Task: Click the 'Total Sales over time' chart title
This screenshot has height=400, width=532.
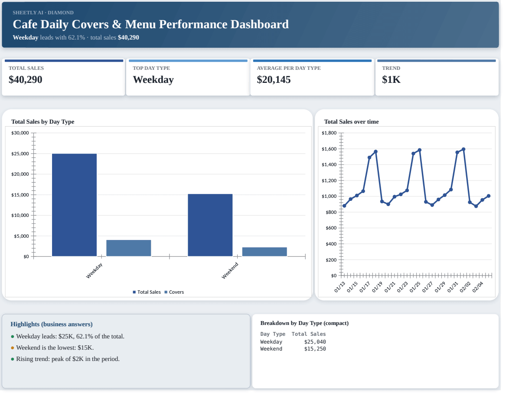Action: pos(351,122)
